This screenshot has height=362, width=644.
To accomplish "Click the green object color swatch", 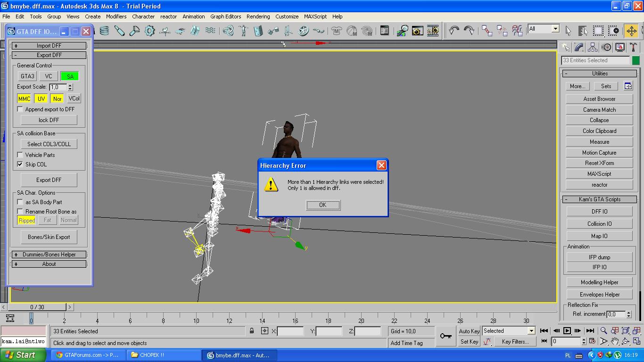I will pos(636,60).
